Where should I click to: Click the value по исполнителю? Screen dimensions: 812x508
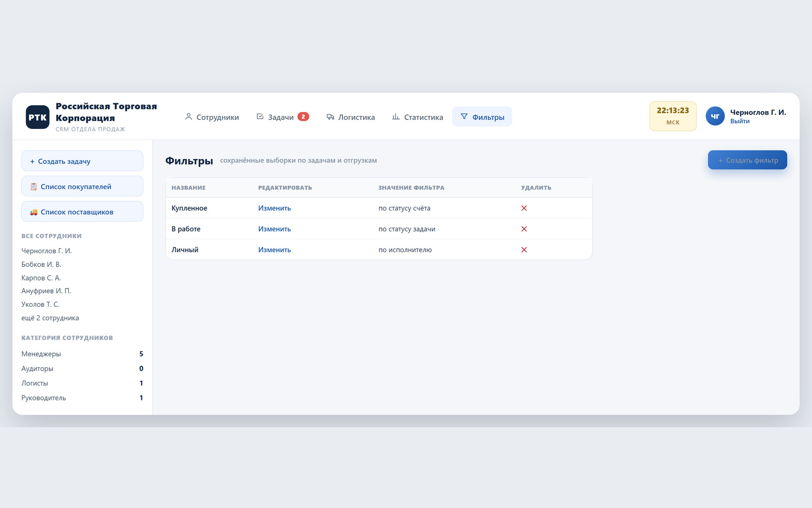pos(405,250)
